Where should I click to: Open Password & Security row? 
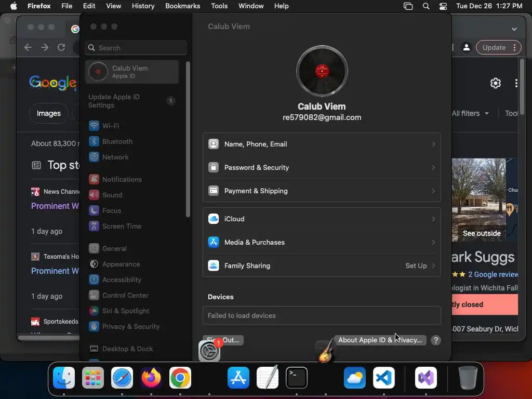pyautogui.click(x=322, y=168)
